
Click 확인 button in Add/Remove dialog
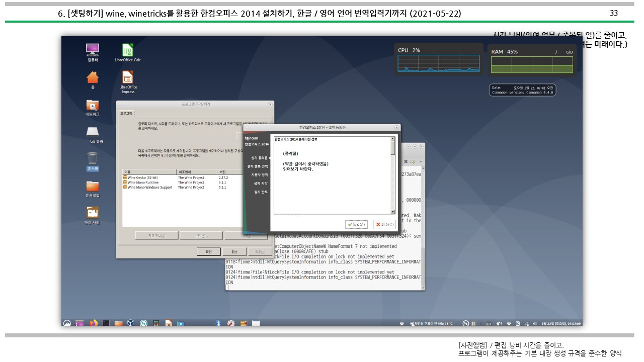coord(208,251)
